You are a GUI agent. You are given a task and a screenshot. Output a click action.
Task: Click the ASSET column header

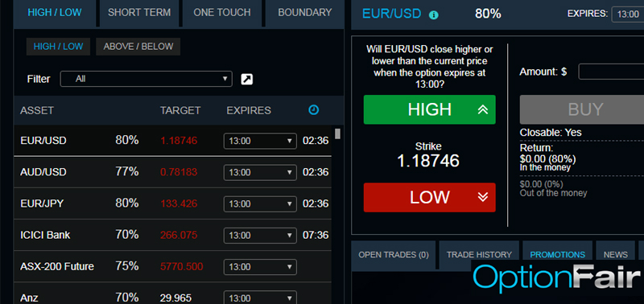click(37, 110)
